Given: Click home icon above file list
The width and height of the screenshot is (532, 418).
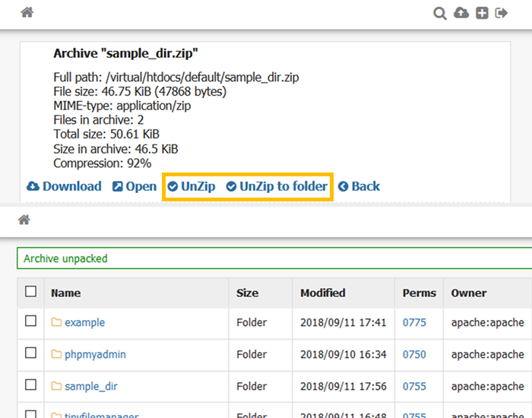Looking at the screenshot, I should (24, 220).
